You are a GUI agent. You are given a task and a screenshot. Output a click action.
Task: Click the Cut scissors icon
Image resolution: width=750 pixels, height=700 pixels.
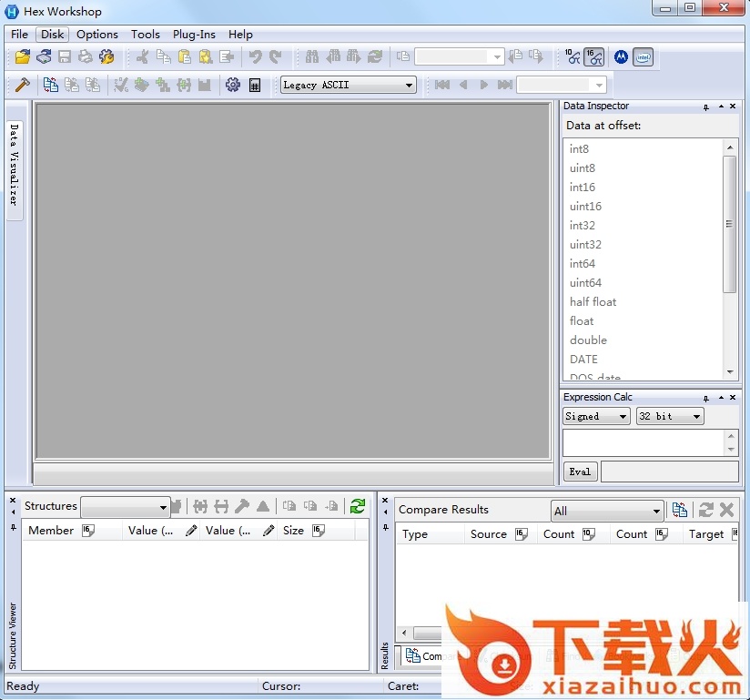pos(142,57)
